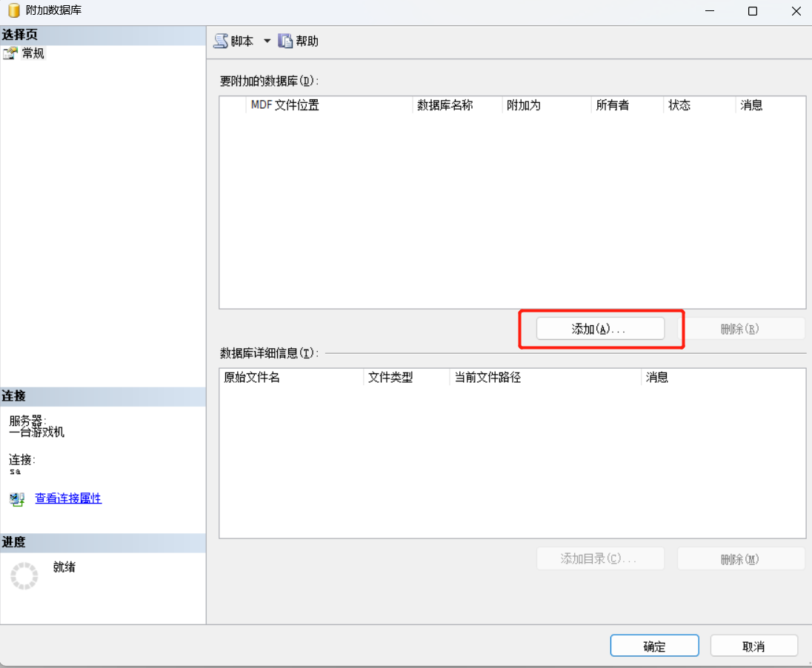Click the Help (帮助) toolbar icon
The width and height of the screenshot is (812, 668).
[285, 41]
